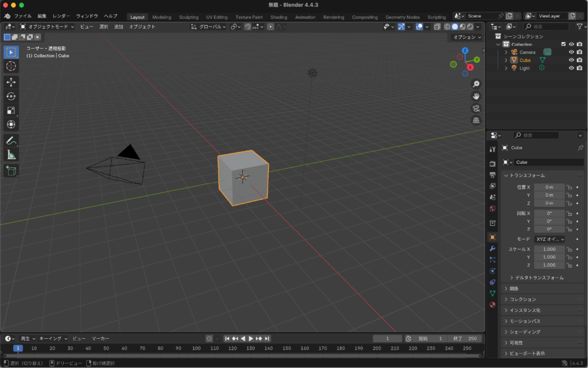
Task: Open the Tool properties tab
Action: (492, 149)
